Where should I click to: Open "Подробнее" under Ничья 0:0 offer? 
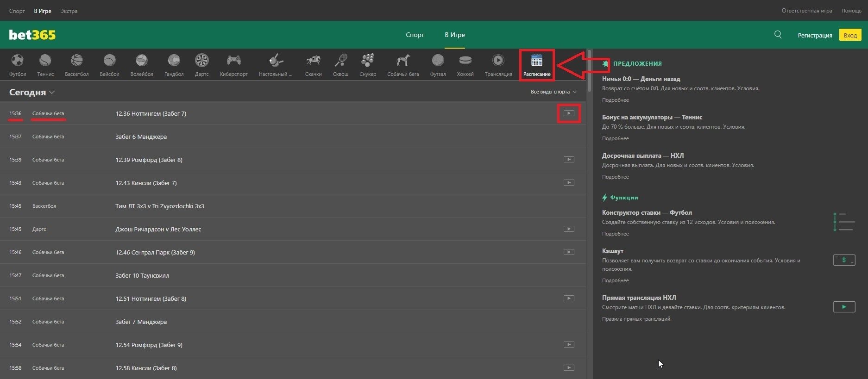(615, 100)
